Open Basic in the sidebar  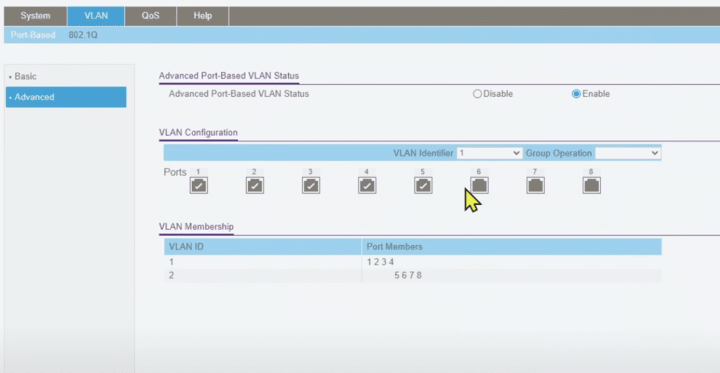[x=25, y=77]
